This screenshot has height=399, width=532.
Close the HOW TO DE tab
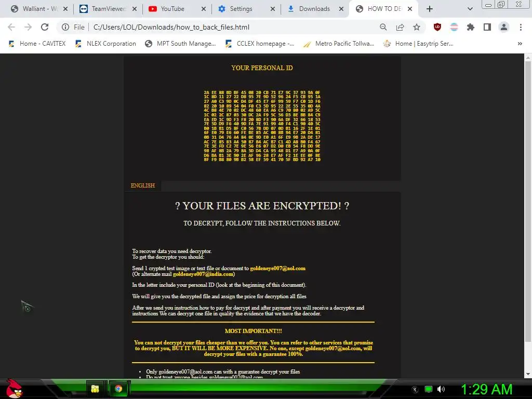[410, 9]
